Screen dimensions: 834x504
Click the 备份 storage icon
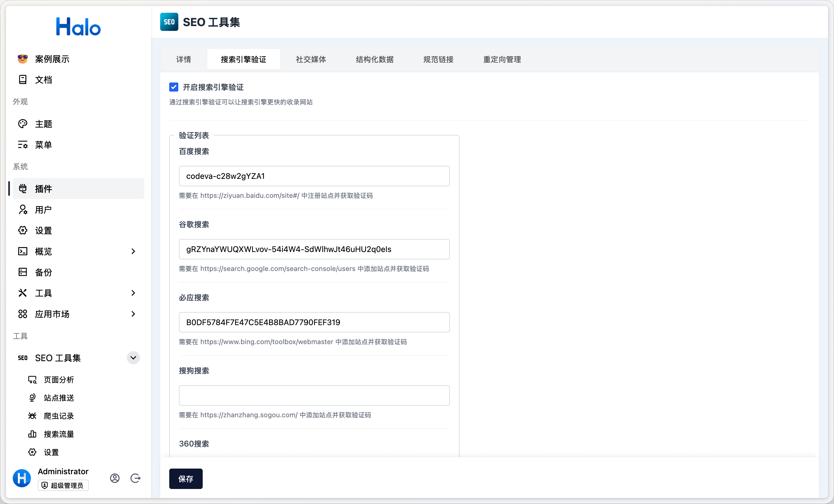[23, 272]
